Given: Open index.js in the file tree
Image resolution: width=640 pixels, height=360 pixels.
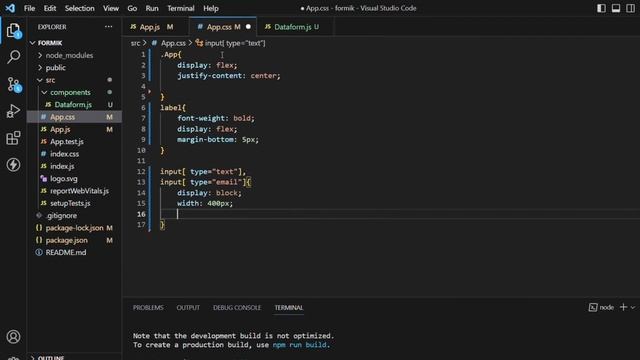Looking at the screenshot, I should pyautogui.click(x=74, y=166).
